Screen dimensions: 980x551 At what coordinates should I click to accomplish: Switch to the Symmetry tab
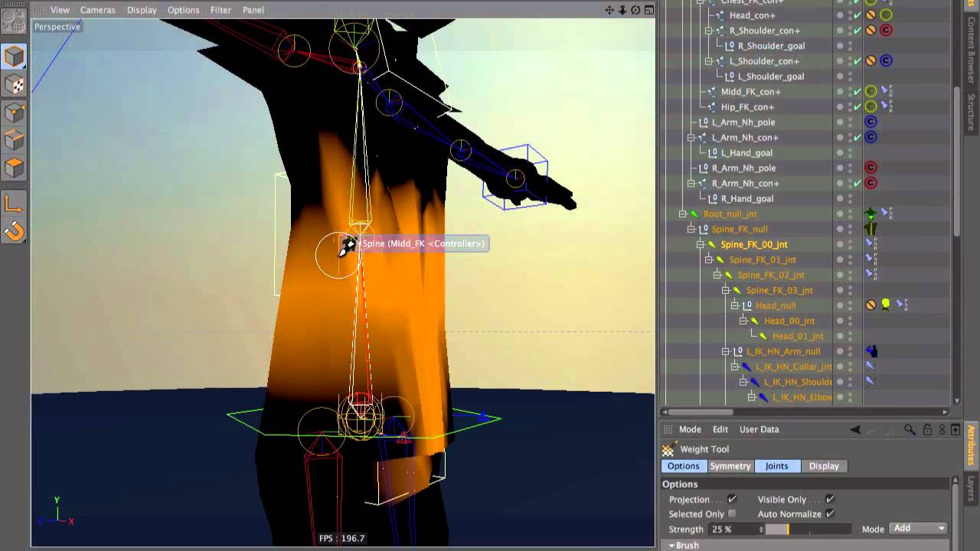730,466
